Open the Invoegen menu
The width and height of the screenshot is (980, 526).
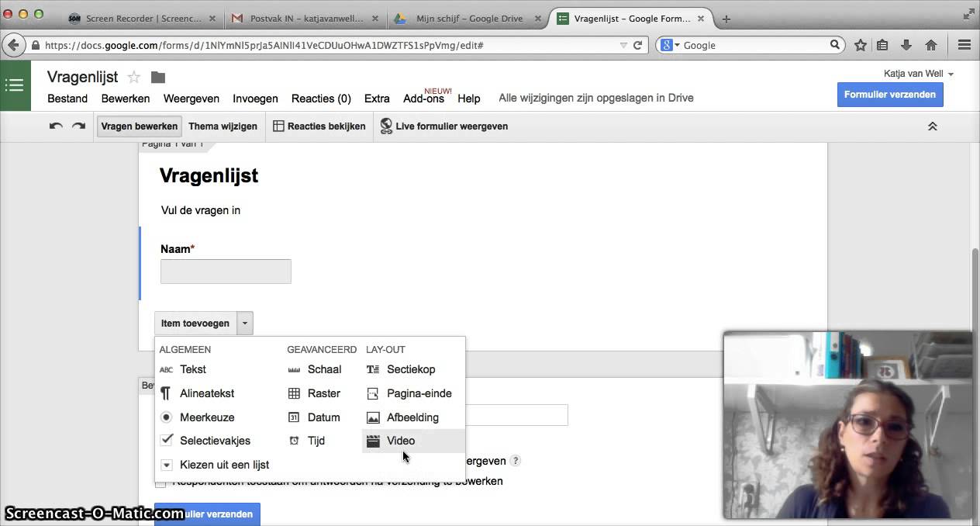pyautogui.click(x=255, y=99)
